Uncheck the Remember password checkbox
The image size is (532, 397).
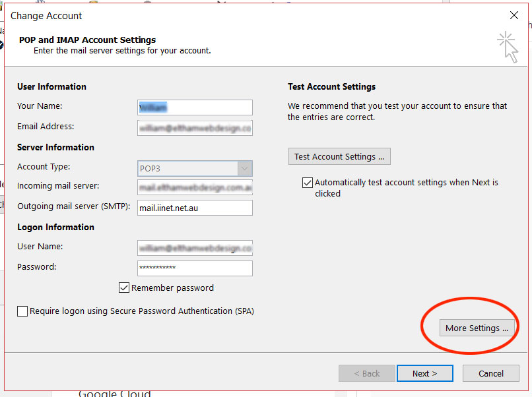[x=123, y=288]
